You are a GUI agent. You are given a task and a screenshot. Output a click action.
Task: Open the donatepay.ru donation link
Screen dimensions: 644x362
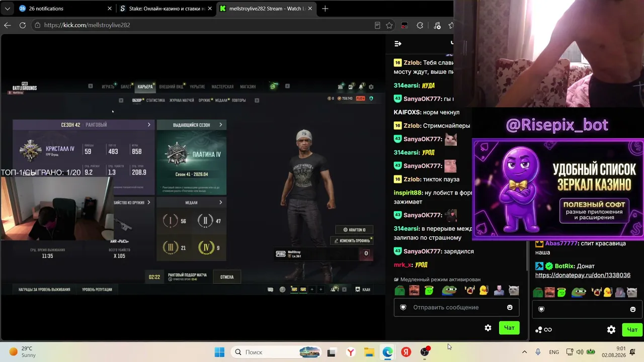pyautogui.click(x=583, y=276)
